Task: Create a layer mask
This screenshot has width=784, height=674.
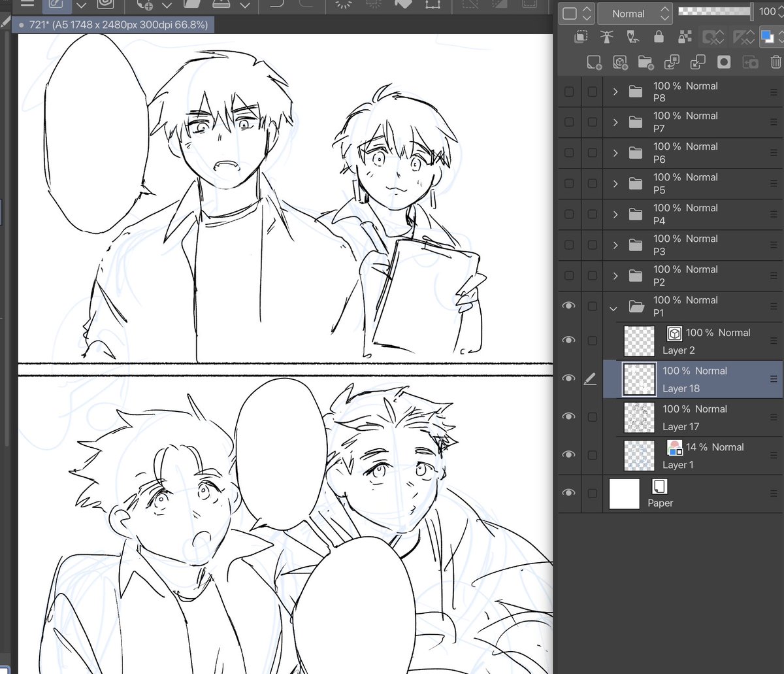Action: point(724,63)
